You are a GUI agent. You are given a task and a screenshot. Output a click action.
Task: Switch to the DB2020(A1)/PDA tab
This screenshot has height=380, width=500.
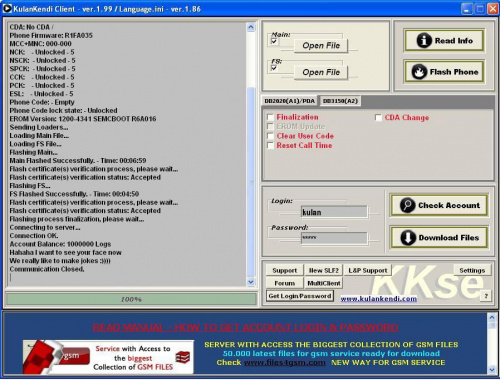[289, 101]
